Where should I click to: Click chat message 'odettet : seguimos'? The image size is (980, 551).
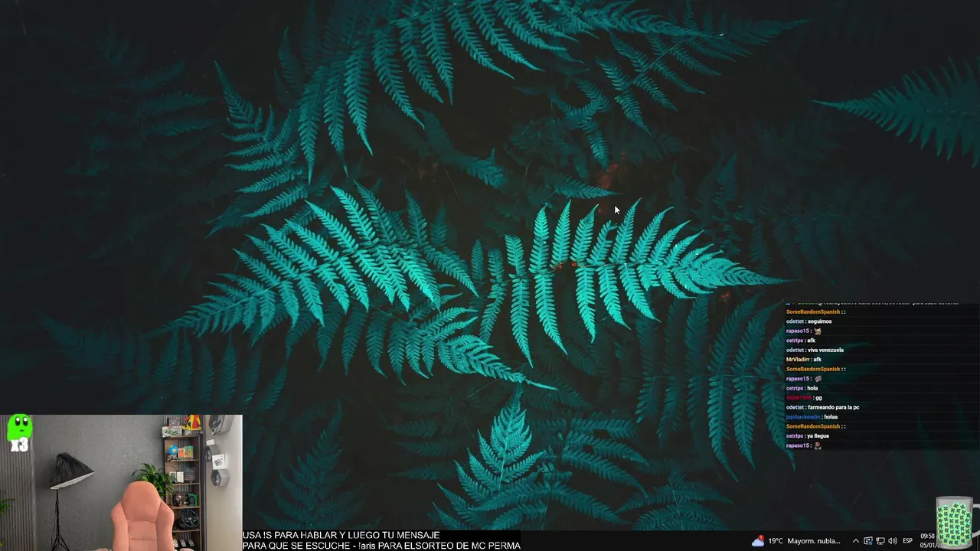pos(809,321)
